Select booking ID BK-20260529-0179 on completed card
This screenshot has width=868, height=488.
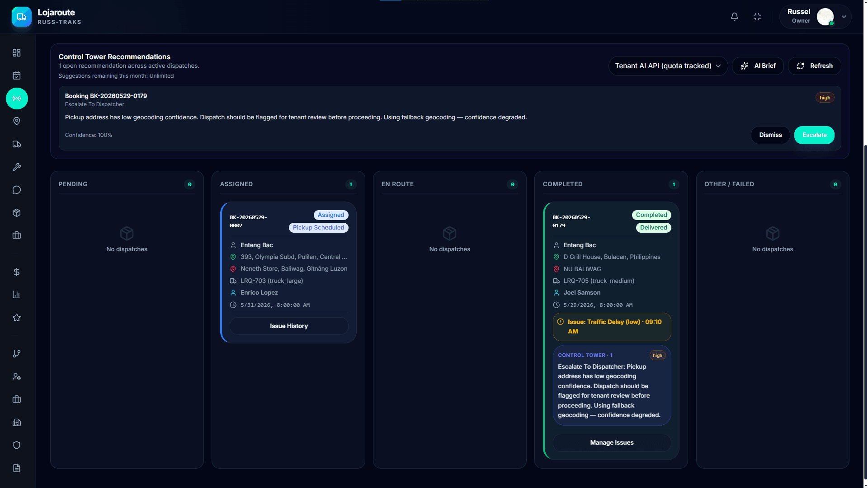click(571, 221)
